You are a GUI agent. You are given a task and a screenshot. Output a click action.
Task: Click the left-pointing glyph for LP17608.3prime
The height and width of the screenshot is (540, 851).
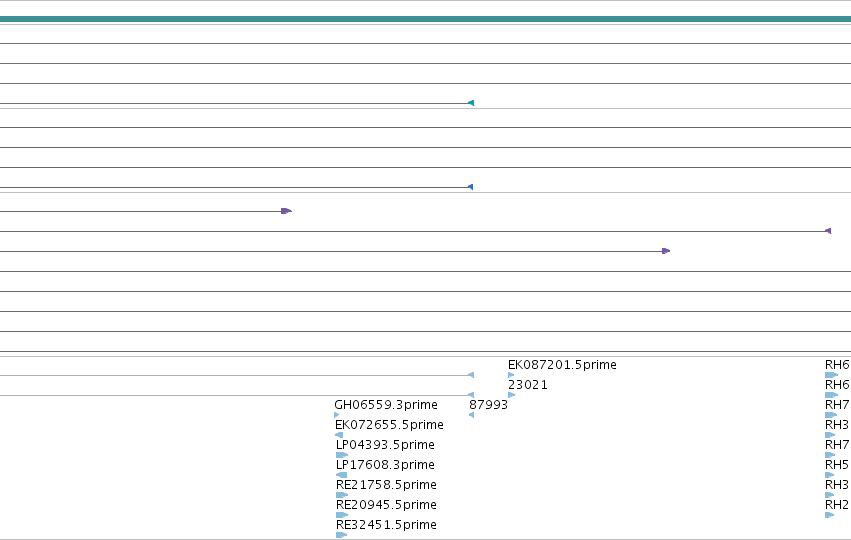[x=341, y=475]
